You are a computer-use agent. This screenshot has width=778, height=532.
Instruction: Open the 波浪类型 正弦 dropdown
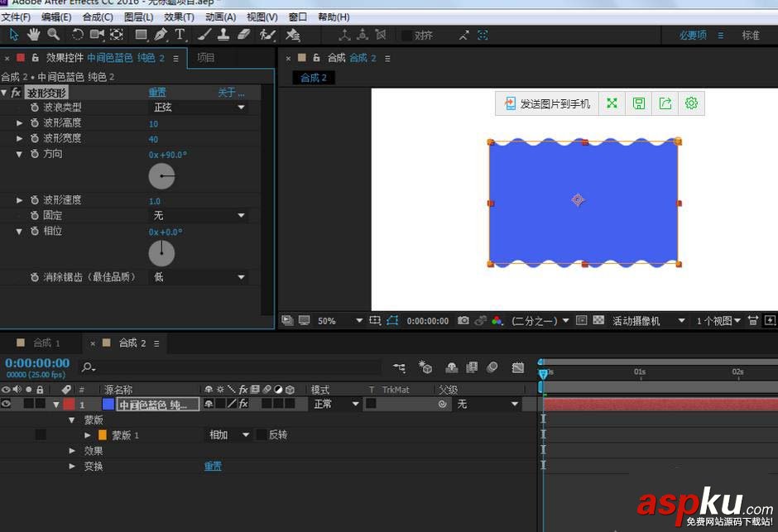pyautogui.click(x=198, y=107)
